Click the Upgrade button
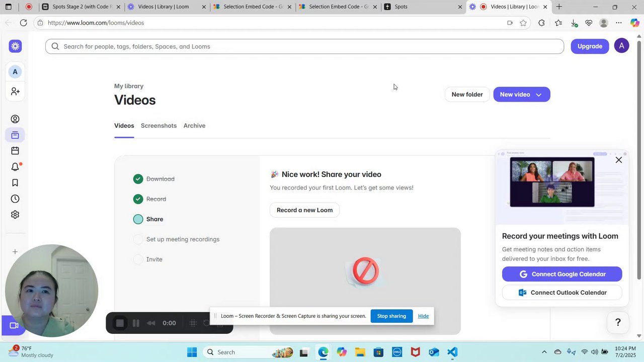The image size is (644, 362). tap(590, 46)
